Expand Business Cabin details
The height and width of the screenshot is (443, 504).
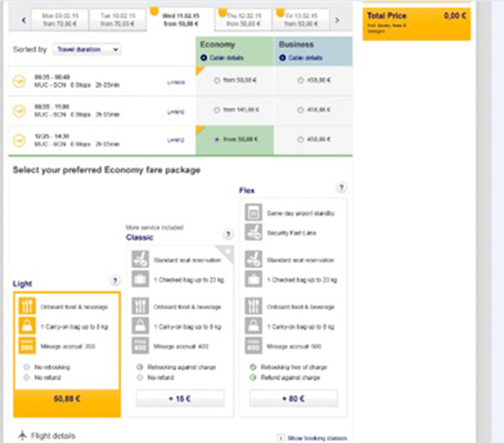pos(301,58)
